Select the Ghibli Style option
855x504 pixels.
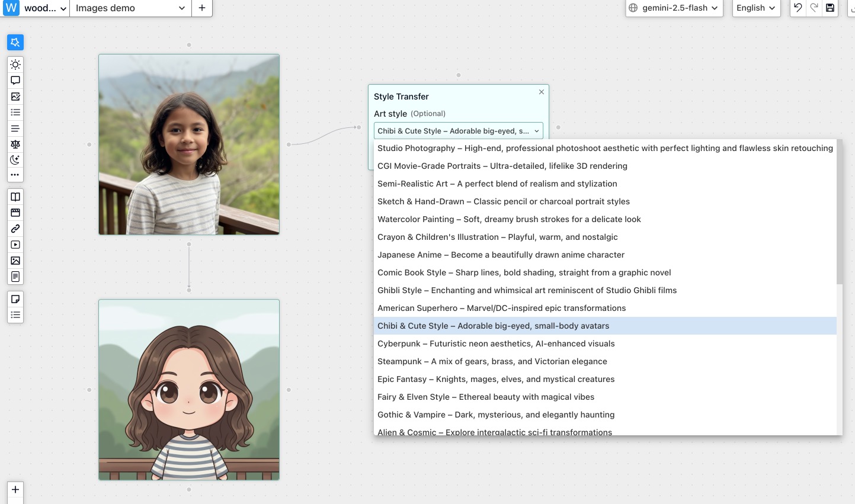pyautogui.click(x=526, y=290)
